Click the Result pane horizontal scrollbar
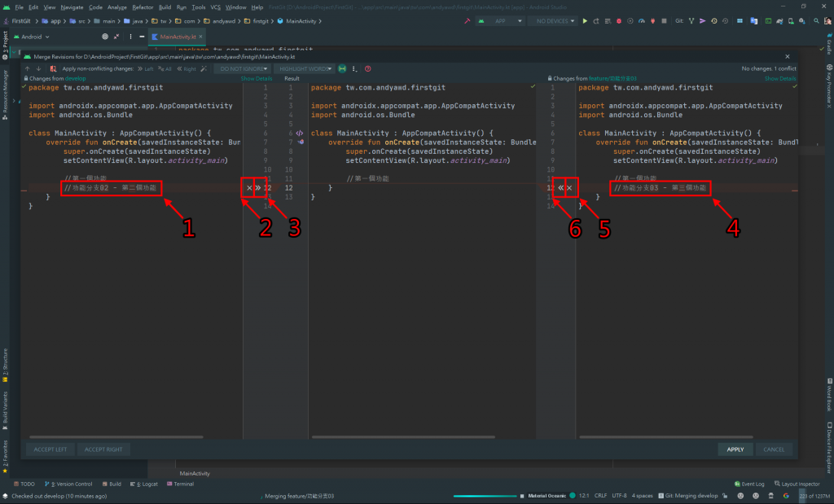This screenshot has width=834, height=504. (403, 437)
